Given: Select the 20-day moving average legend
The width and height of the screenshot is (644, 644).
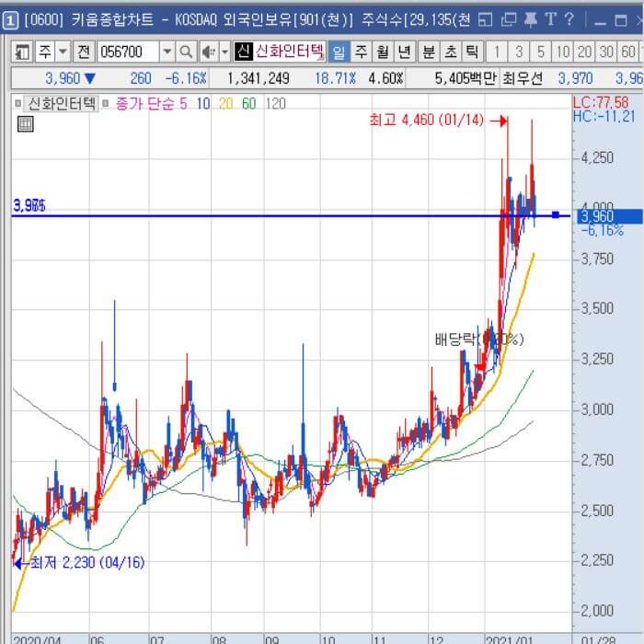Looking at the screenshot, I should (x=226, y=103).
